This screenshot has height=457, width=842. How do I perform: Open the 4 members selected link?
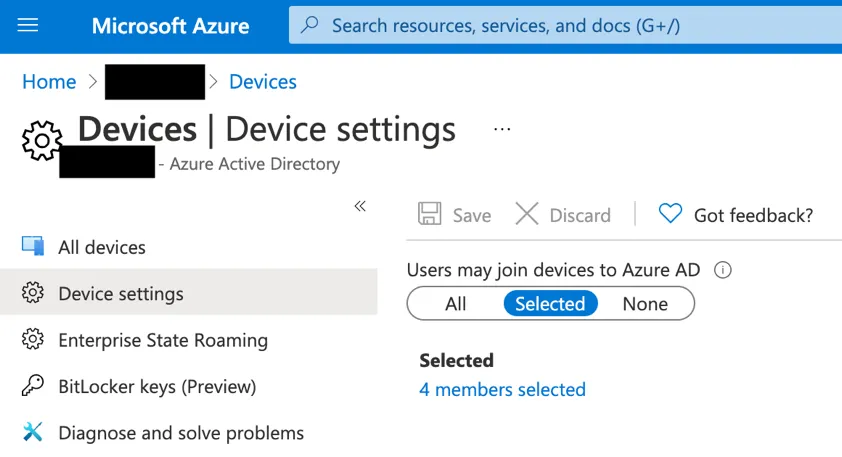[x=502, y=390]
